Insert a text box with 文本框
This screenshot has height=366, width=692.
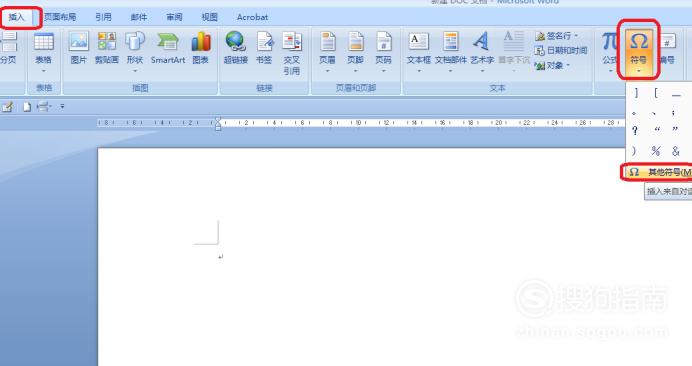(418, 52)
